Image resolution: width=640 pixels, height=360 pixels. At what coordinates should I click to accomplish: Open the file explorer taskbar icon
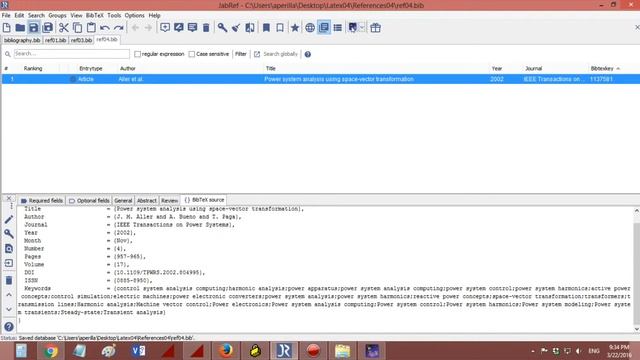342,351
